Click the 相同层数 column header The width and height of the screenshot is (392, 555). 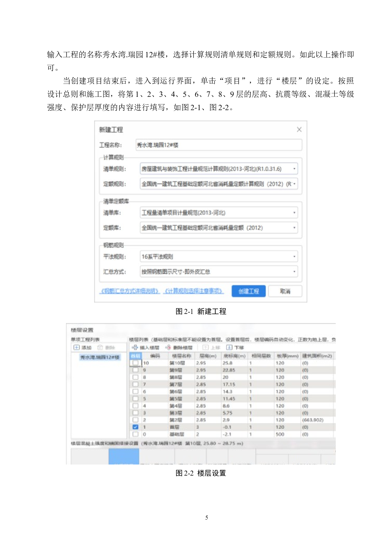pos(261,356)
